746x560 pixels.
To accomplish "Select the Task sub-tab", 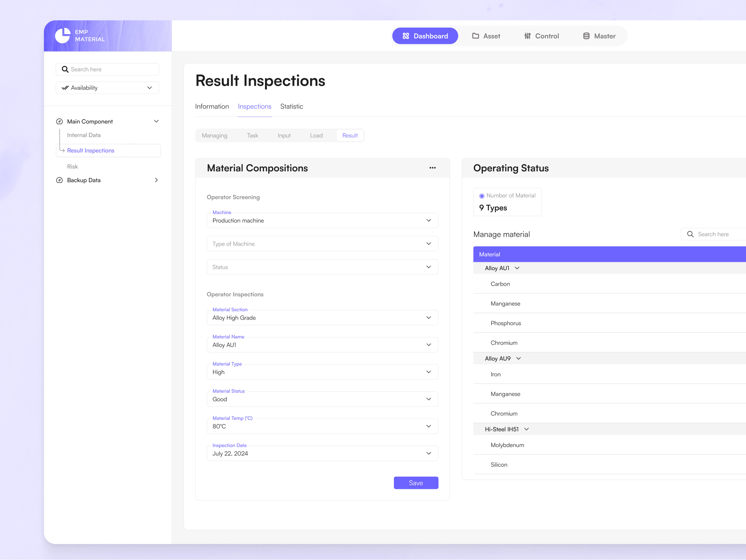I will (252, 135).
